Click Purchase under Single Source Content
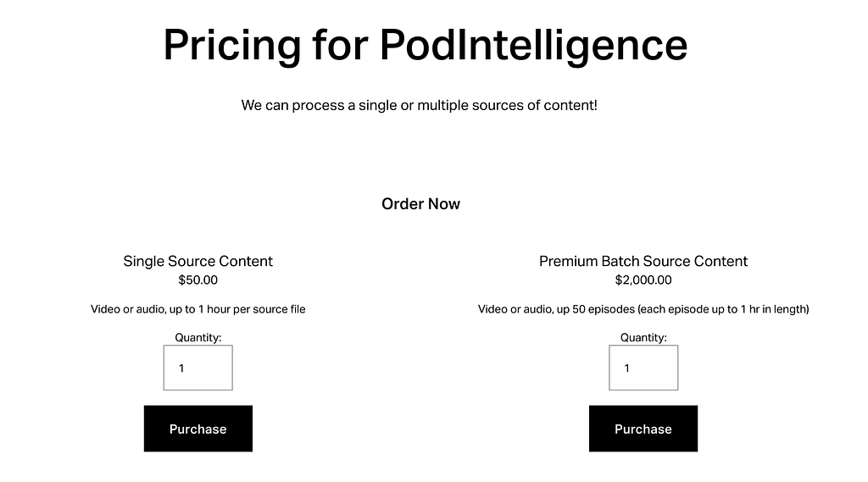The width and height of the screenshot is (868, 482). tap(198, 429)
